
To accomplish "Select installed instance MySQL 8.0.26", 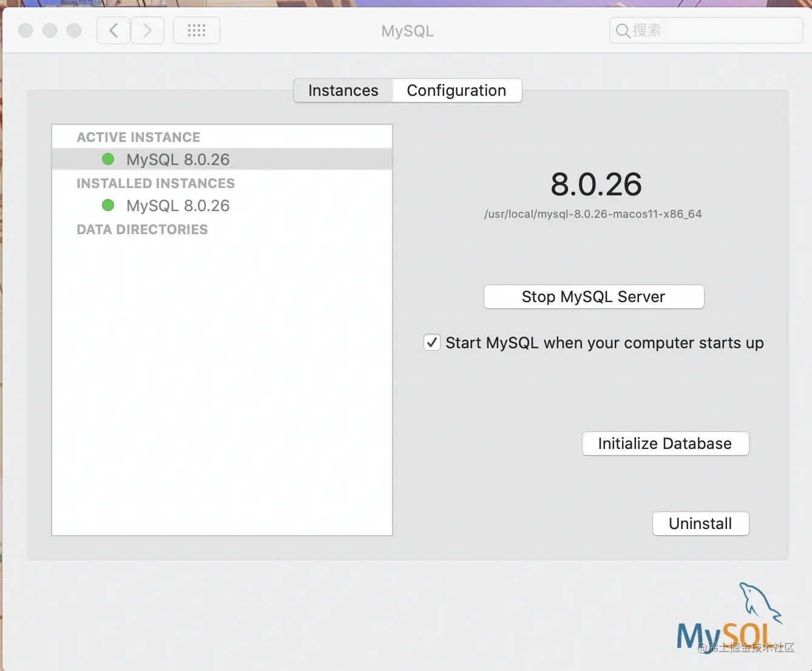I will (222, 206).
